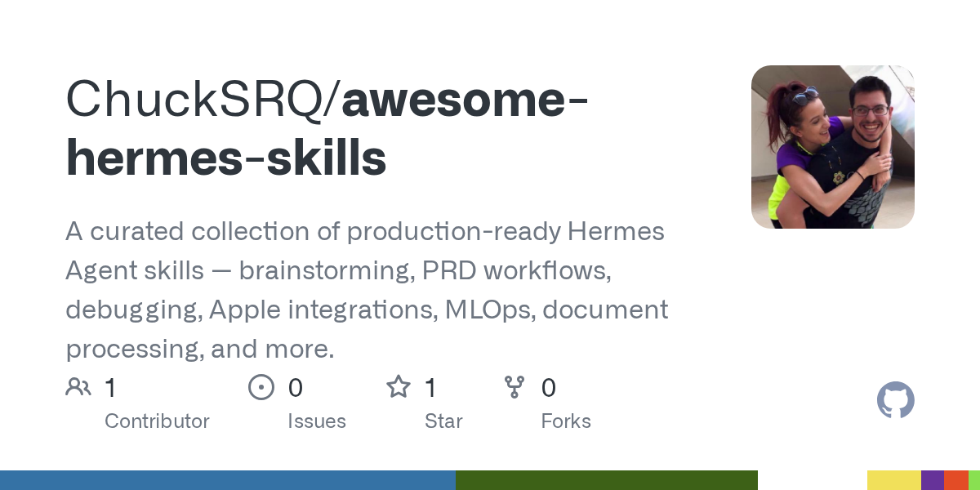
Task: Open the awesome-hermes-skills repository title
Action: [327, 129]
